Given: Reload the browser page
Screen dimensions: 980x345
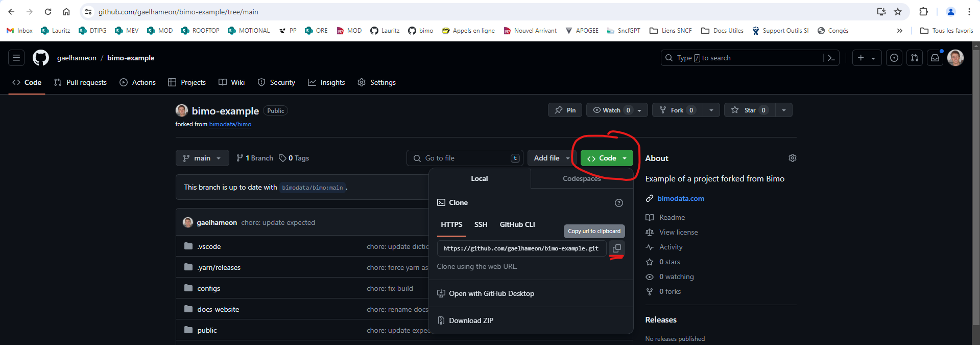Looking at the screenshot, I should 48,12.
